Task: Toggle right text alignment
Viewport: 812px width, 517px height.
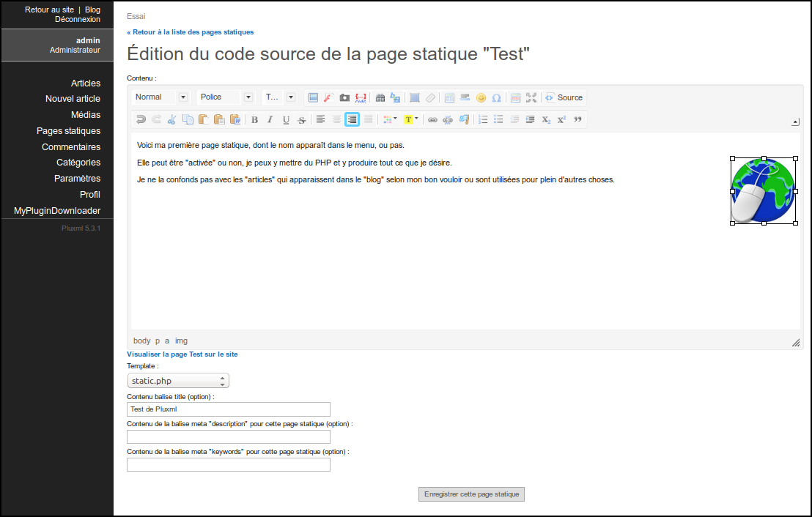Action: point(353,119)
